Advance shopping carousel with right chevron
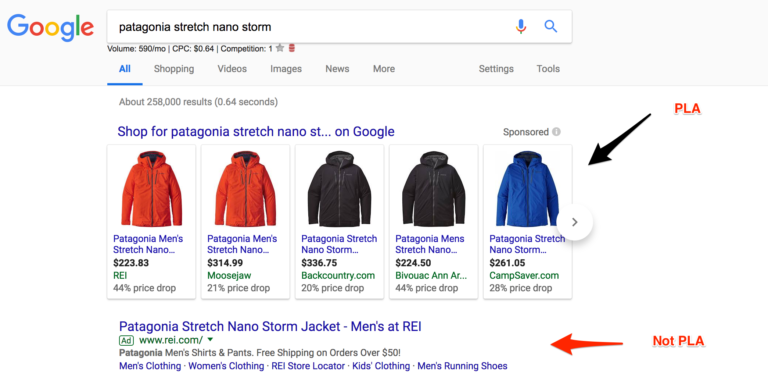768x381 pixels. click(x=575, y=222)
